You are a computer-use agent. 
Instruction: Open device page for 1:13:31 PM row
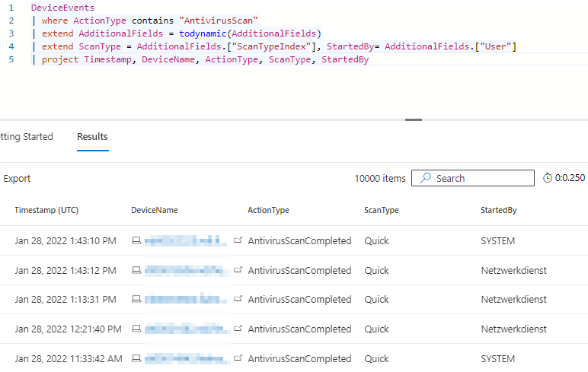tap(238, 299)
